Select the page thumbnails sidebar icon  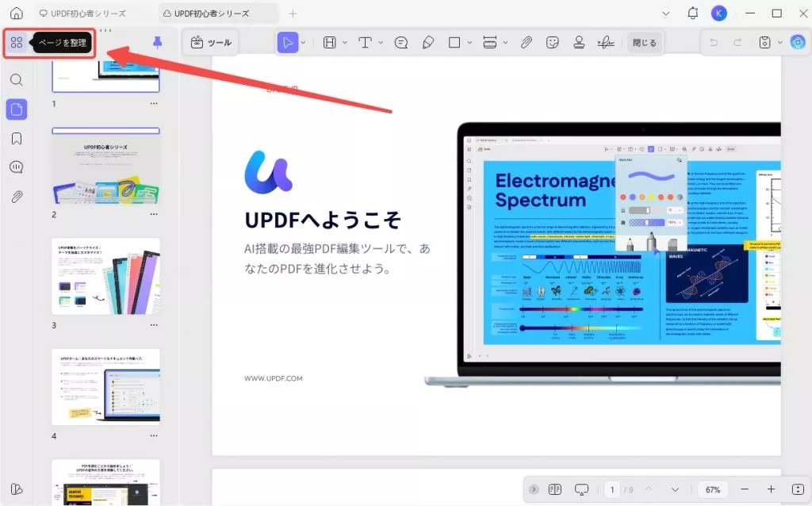(x=17, y=109)
